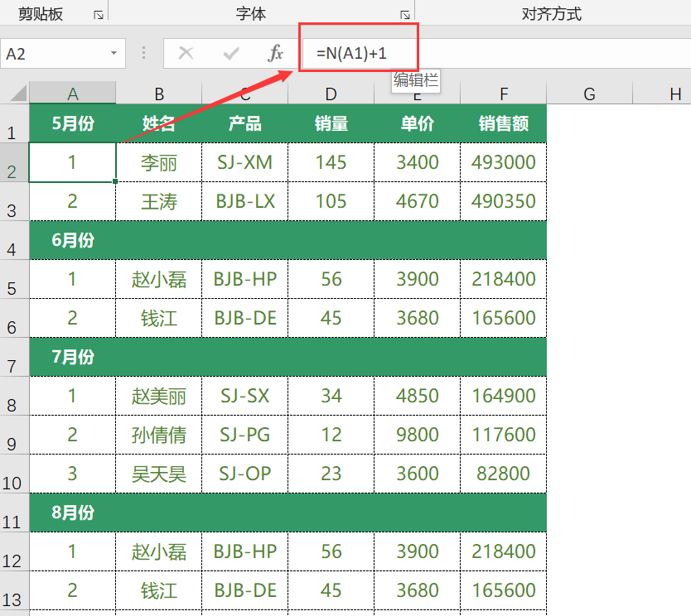
Task: Click header cell 销售额
Action: [504, 123]
